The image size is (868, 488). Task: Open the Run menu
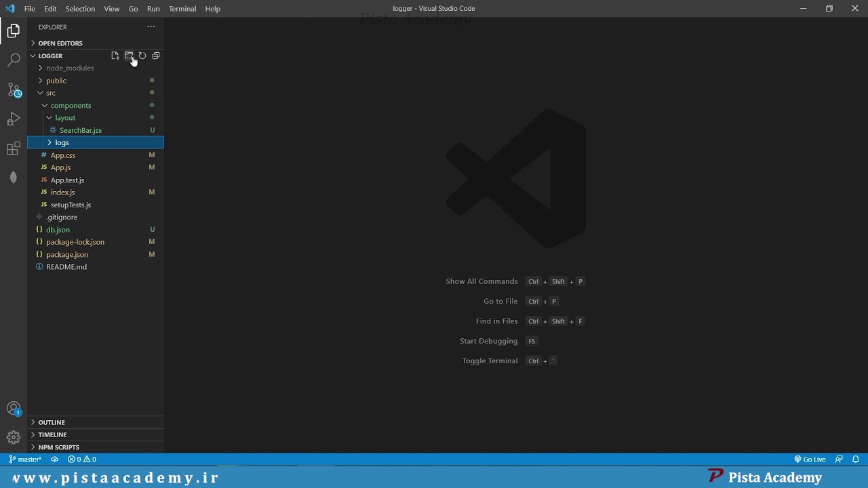[x=153, y=9]
